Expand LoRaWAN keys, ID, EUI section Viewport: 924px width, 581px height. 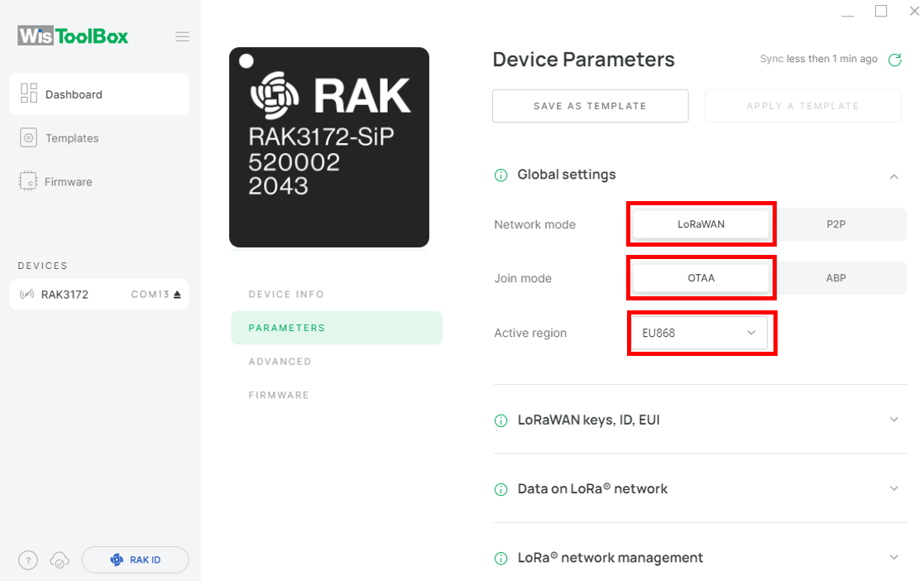coord(894,420)
